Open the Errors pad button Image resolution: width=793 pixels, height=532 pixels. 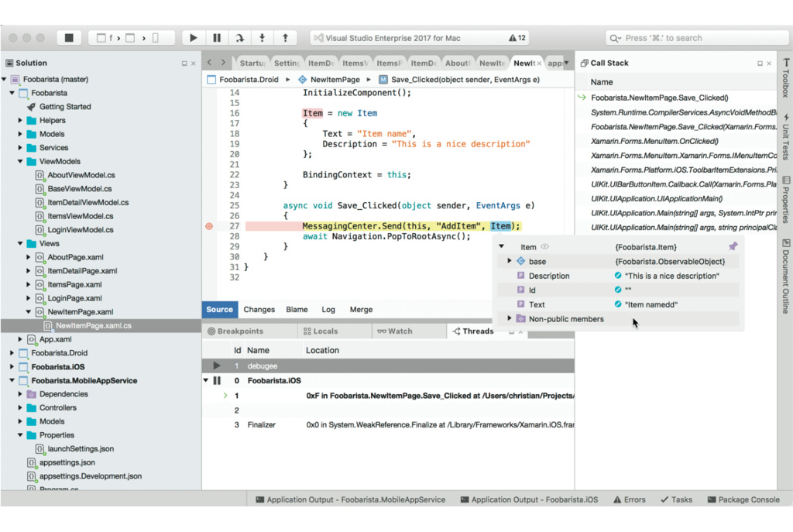pyautogui.click(x=629, y=499)
